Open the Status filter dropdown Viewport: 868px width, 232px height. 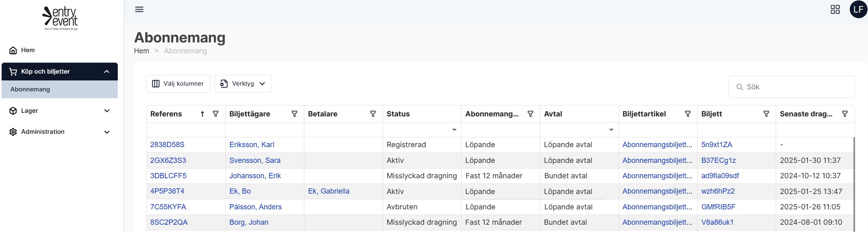tap(454, 130)
